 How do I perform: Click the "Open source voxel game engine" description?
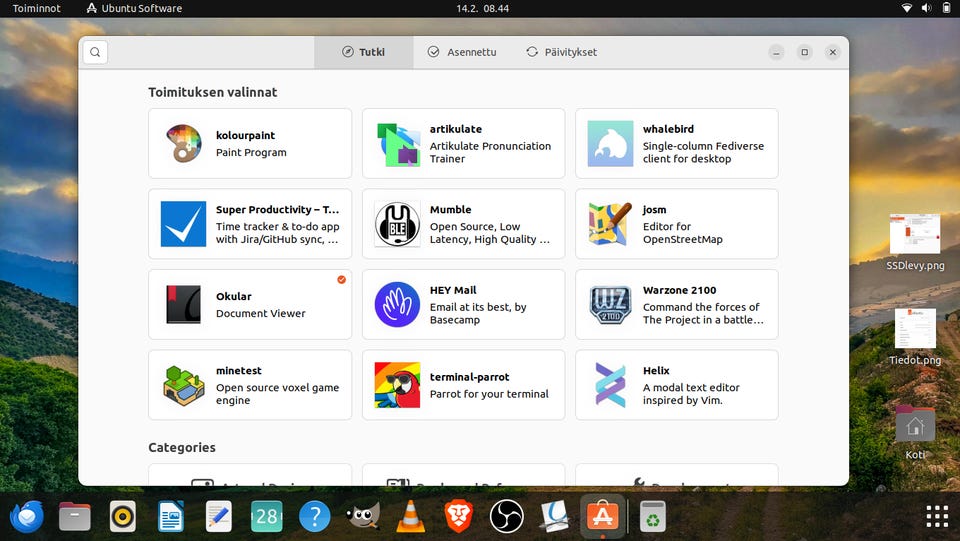[277, 394]
